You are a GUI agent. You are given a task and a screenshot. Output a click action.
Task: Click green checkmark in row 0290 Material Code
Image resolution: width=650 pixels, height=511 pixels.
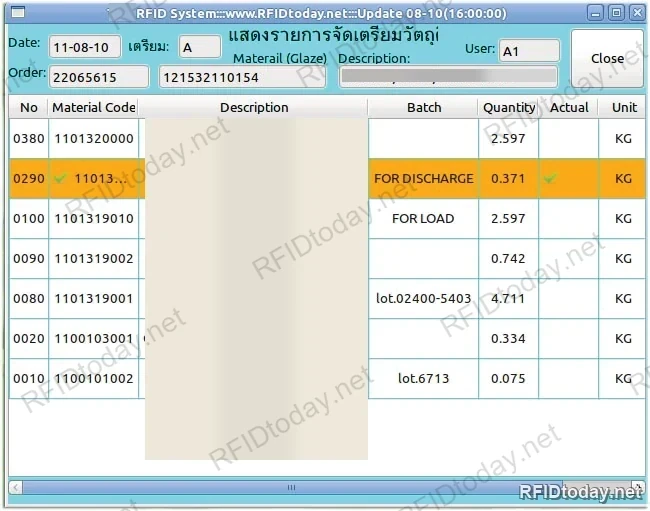(x=60, y=178)
